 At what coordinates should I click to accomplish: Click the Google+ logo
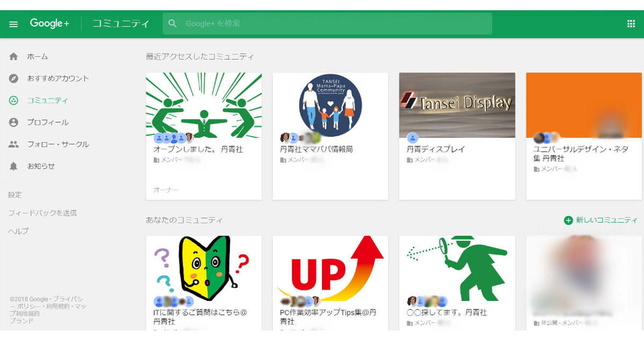tap(49, 24)
